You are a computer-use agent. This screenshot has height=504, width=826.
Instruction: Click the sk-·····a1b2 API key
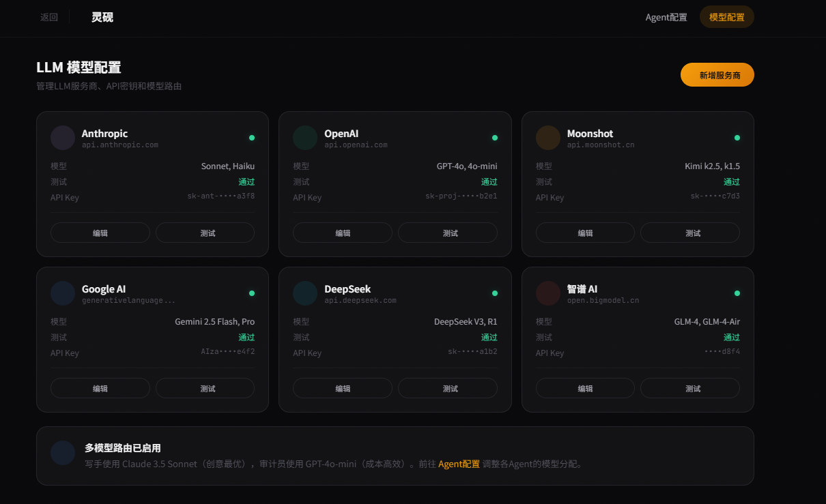click(472, 352)
